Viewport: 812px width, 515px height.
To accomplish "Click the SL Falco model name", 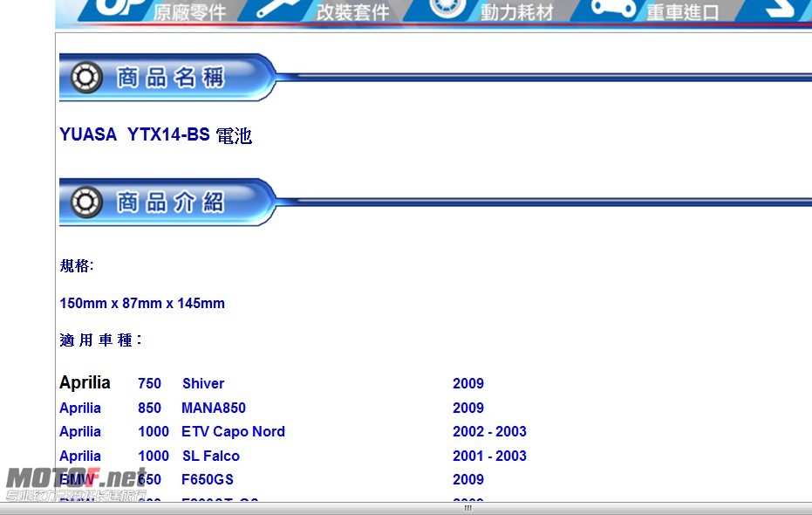I will pos(211,456).
